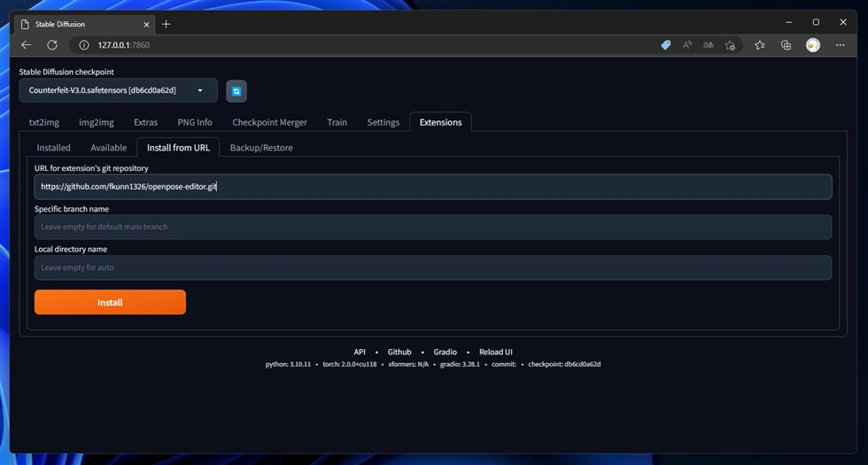Open the Gradio footer link
Image resolution: width=868 pixels, height=465 pixels.
445,353
